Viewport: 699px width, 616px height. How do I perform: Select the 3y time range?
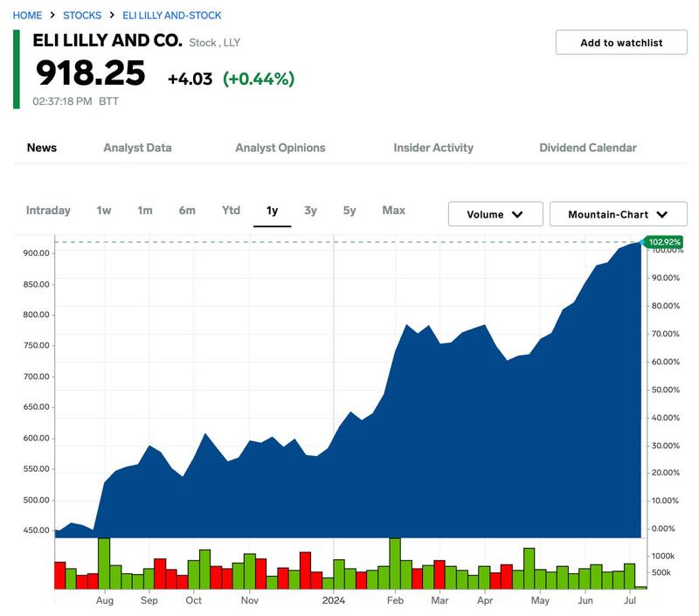tap(310, 211)
